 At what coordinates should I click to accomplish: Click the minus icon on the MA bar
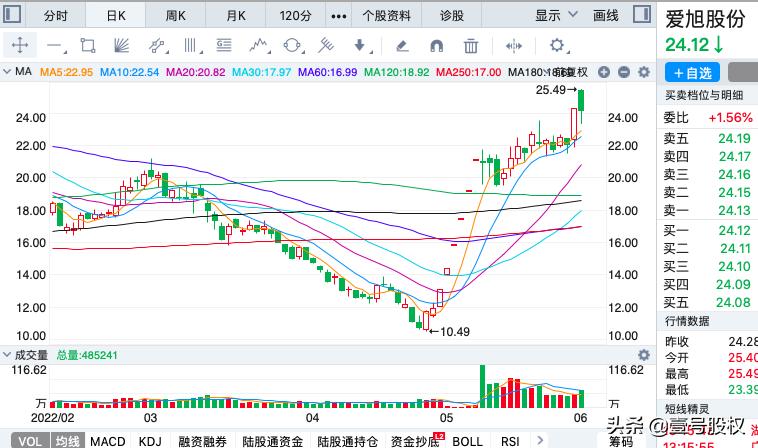pos(624,72)
